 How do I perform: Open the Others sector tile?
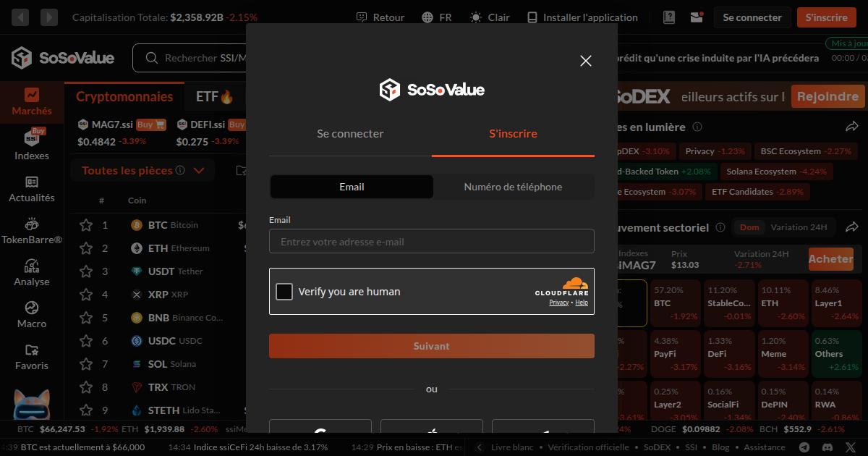pyautogui.click(x=838, y=353)
